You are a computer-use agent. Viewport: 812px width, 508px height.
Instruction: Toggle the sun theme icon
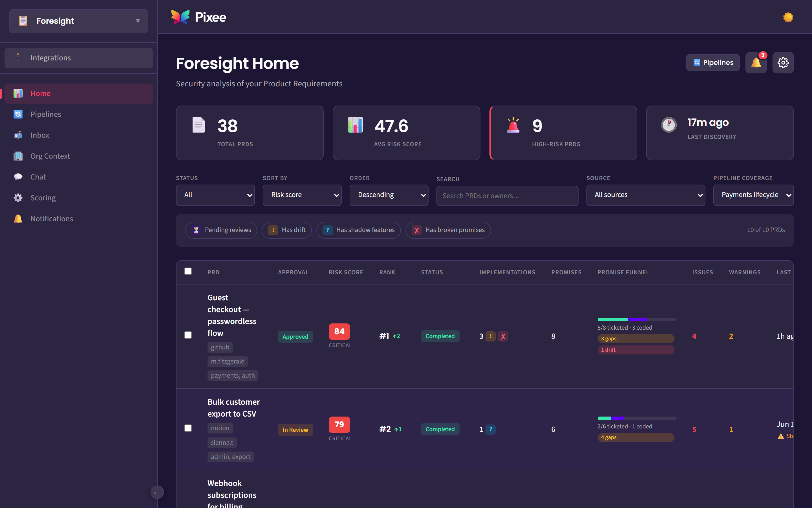click(x=788, y=17)
